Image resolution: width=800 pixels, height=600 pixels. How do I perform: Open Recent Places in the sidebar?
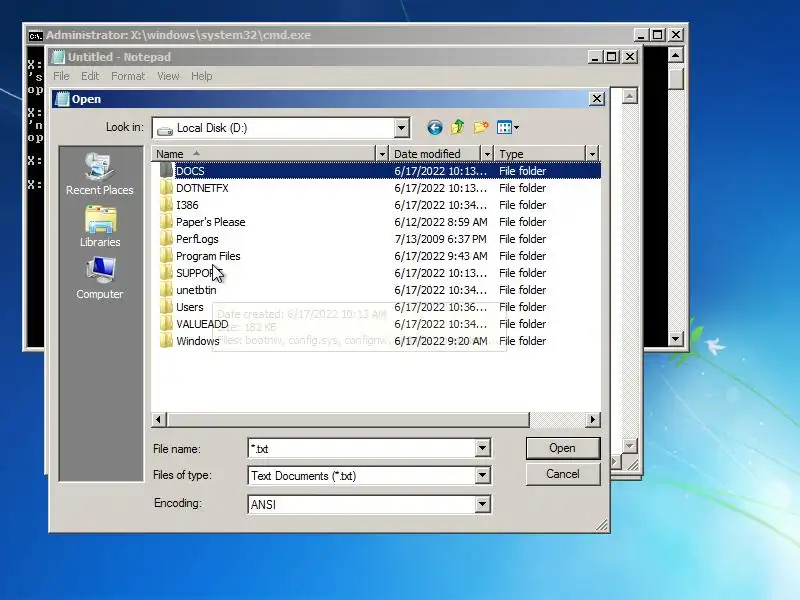click(99, 174)
